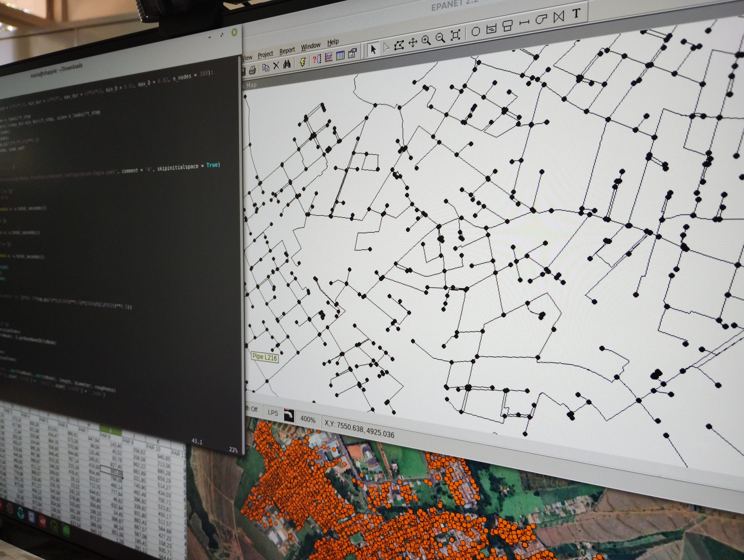Select the Add Label T tool

576,13
